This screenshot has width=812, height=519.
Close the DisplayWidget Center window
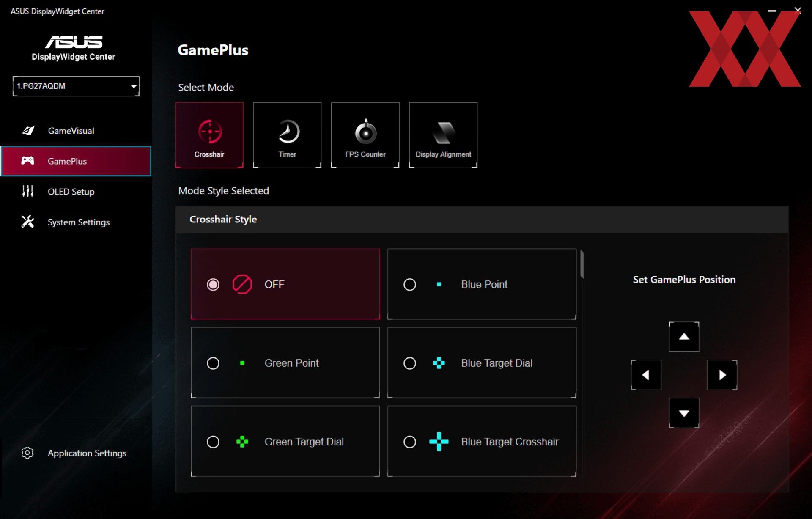(798, 11)
